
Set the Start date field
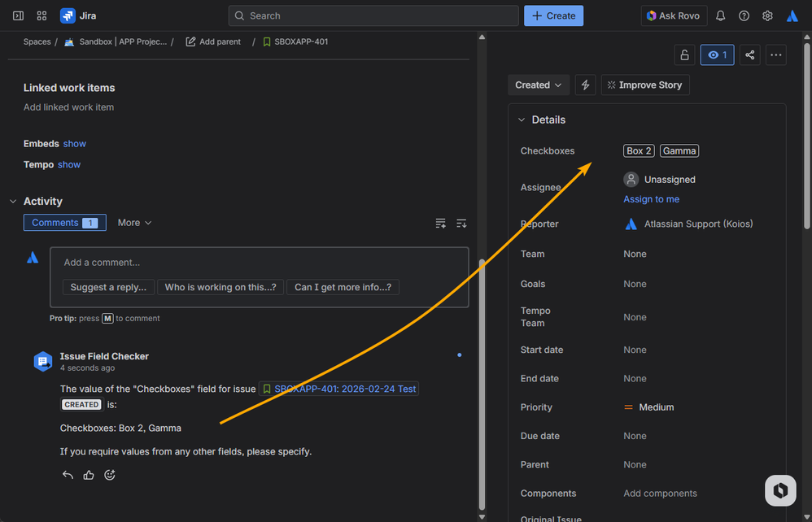point(635,350)
